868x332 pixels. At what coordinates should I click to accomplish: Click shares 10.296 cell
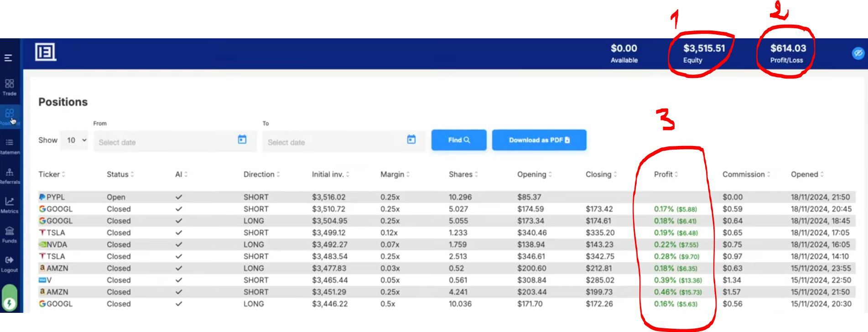(460, 197)
